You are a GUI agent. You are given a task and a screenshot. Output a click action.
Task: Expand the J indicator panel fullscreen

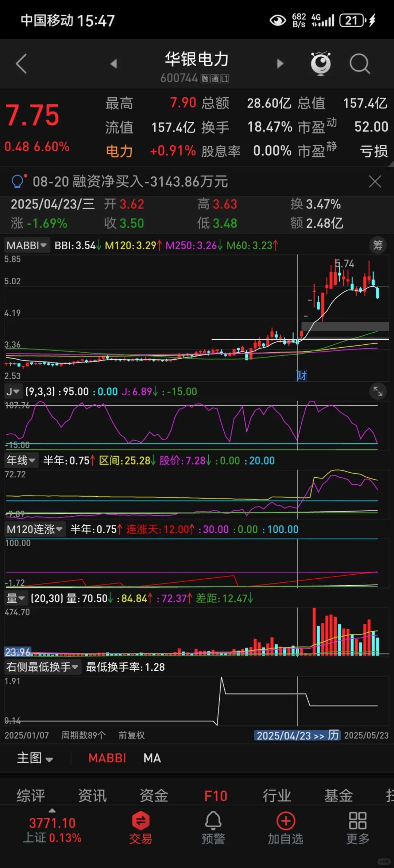point(378,392)
